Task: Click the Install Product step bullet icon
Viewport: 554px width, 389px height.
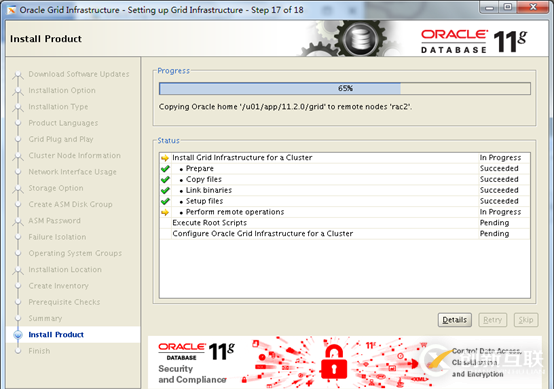Action: (18, 335)
